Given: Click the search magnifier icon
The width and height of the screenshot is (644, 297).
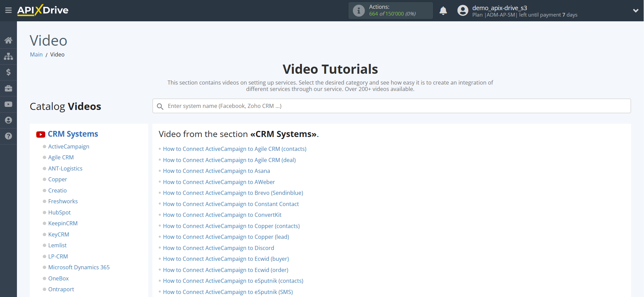Looking at the screenshot, I should click(160, 106).
